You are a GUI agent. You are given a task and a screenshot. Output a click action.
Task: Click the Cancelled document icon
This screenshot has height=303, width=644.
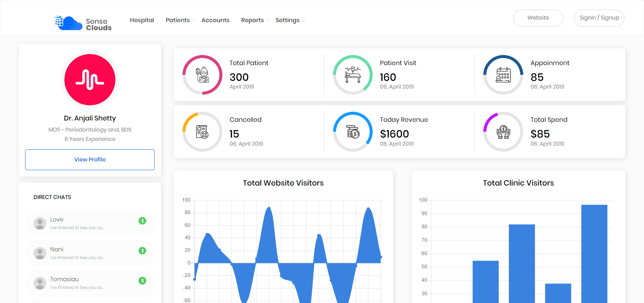coord(202,132)
